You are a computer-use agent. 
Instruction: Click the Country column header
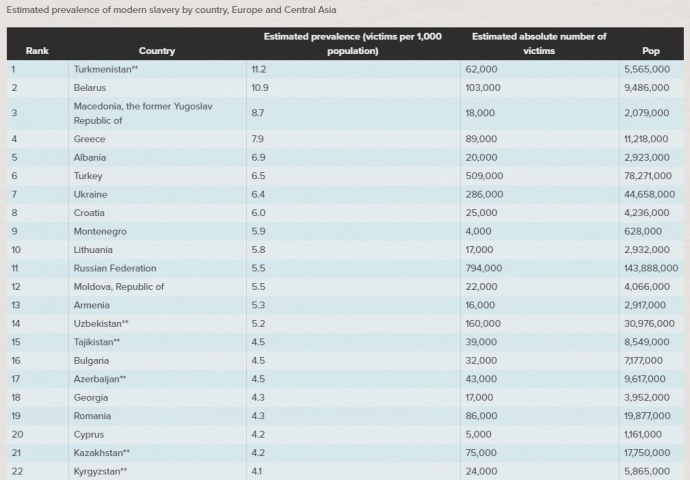pyautogui.click(x=157, y=50)
